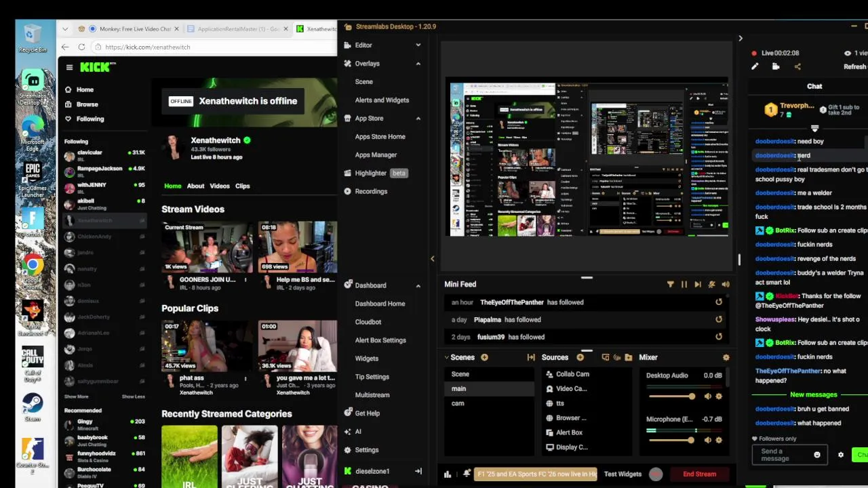Click the camera icon beside the pencil

pyautogui.click(x=776, y=66)
